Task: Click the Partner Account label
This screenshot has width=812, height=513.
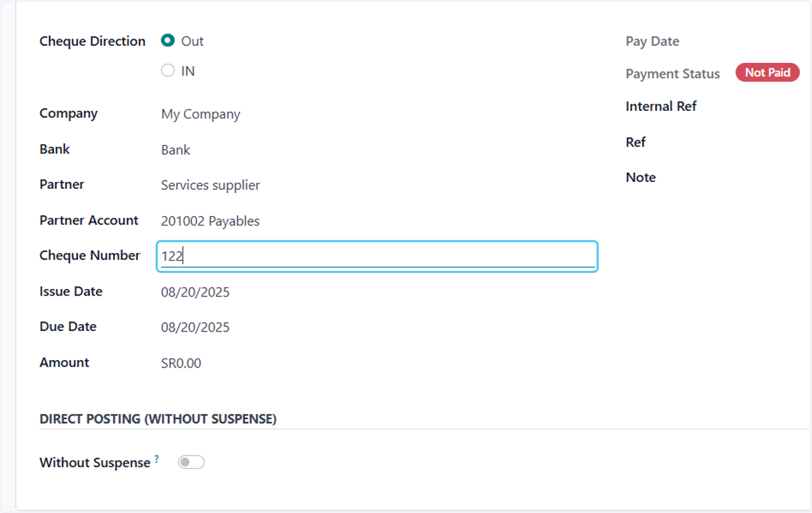Action: [89, 220]
